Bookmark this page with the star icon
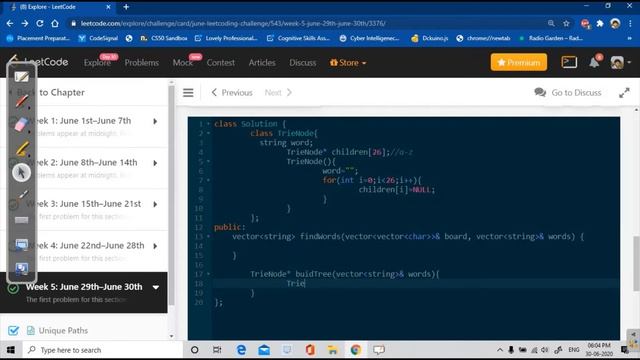This screenshot has height=360, width=640. [566, 24]
